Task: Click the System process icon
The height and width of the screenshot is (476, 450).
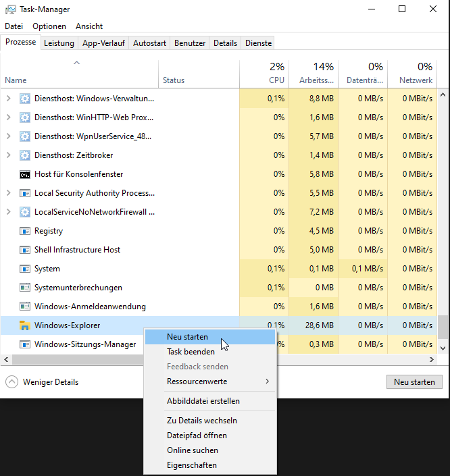Action: (x=25, y=269)
